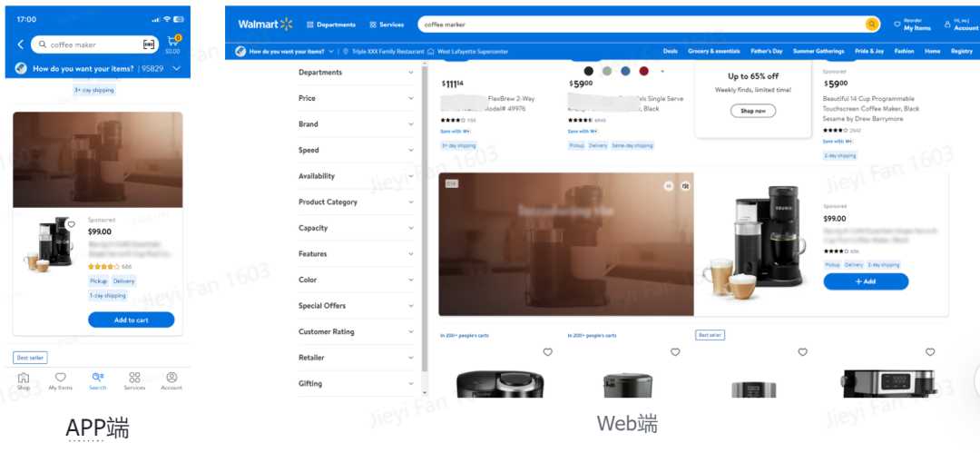
Task: Select the black color swatch
Action: 588,72
